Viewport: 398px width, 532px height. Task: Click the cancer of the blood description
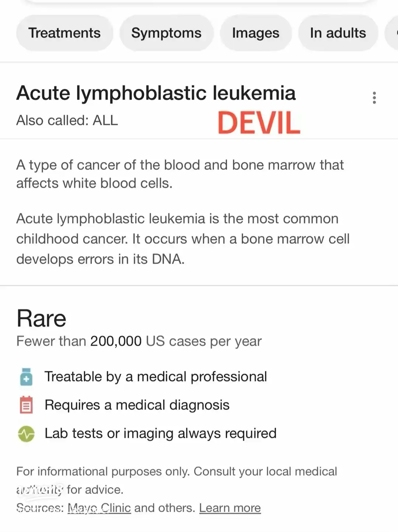coord(180,174)
